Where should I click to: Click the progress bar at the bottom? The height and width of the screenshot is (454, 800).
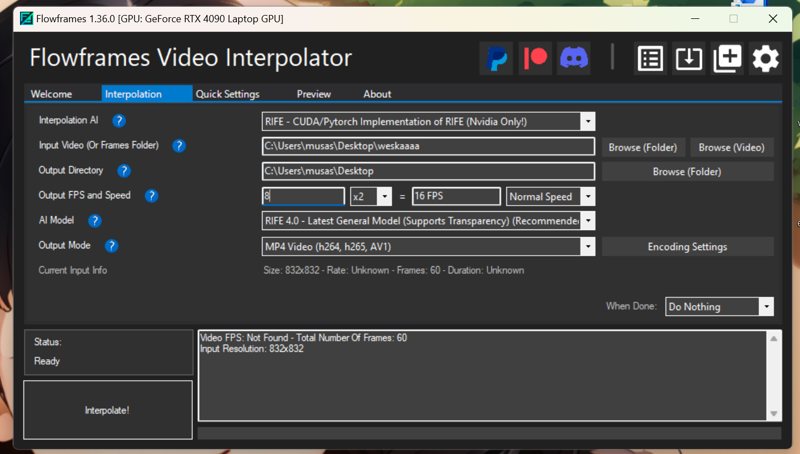click(489, 433)
